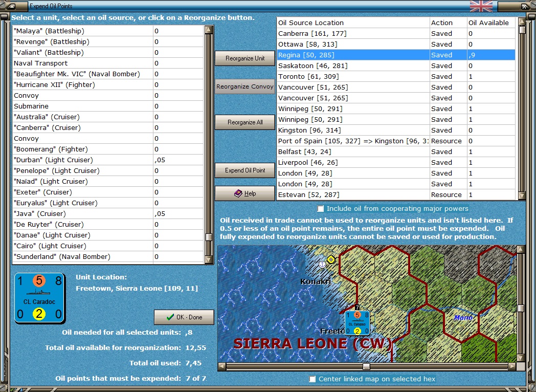Click the Oil Source Location column header
This screenshot has height=392, width=536.
coord(353,23)
